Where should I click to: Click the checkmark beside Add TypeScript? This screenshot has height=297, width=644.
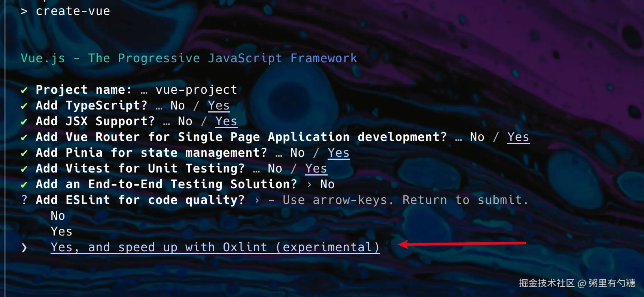coord(24,106)
